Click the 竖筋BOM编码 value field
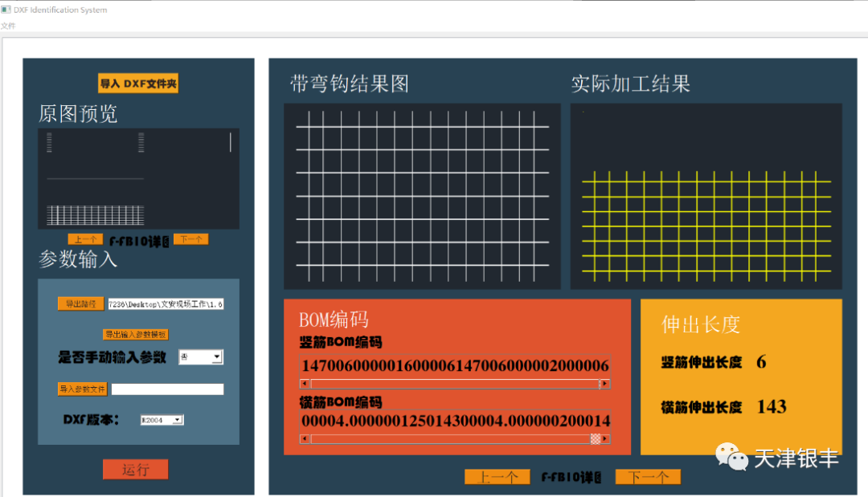The height and width of the screenshot is (497, 868). (x=455, y=365)
